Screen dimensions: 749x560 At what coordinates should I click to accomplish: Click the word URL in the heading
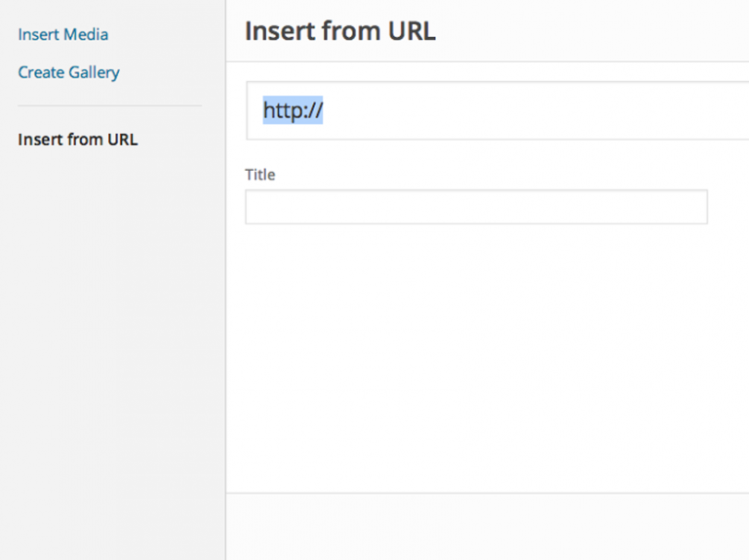click(x=412, y=31)
